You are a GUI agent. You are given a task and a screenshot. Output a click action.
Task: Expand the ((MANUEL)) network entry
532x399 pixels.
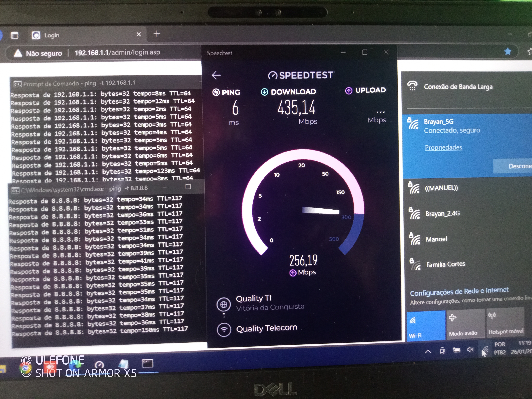pyautogui.click(x=441, y=188)
